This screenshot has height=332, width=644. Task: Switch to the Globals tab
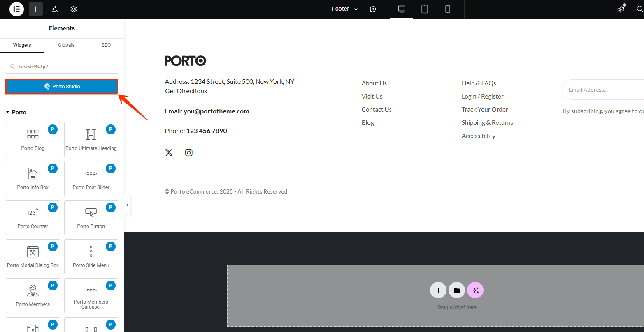pyautogui.click(x=66, y=45)
